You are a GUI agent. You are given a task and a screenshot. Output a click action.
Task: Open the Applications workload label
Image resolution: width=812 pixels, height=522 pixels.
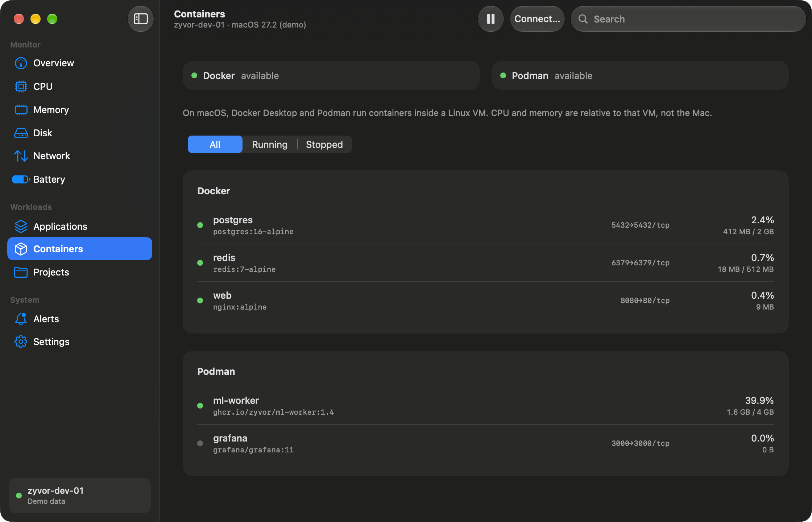pos(60,226)
